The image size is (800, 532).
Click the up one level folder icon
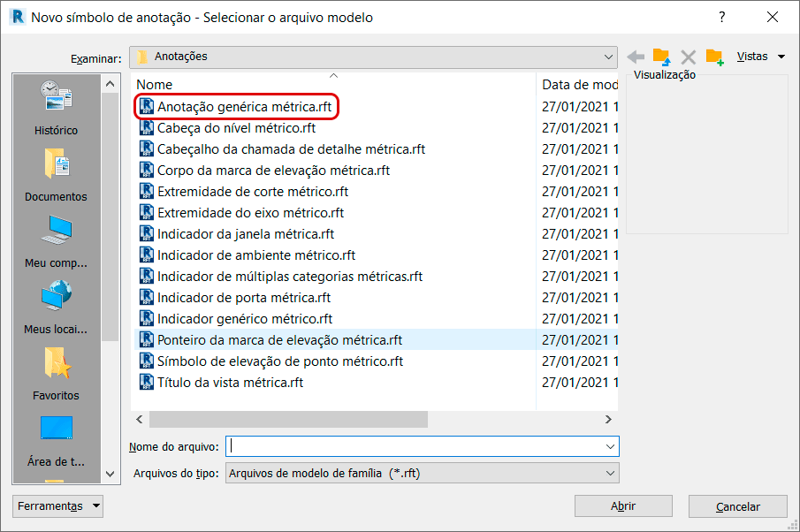661,57
